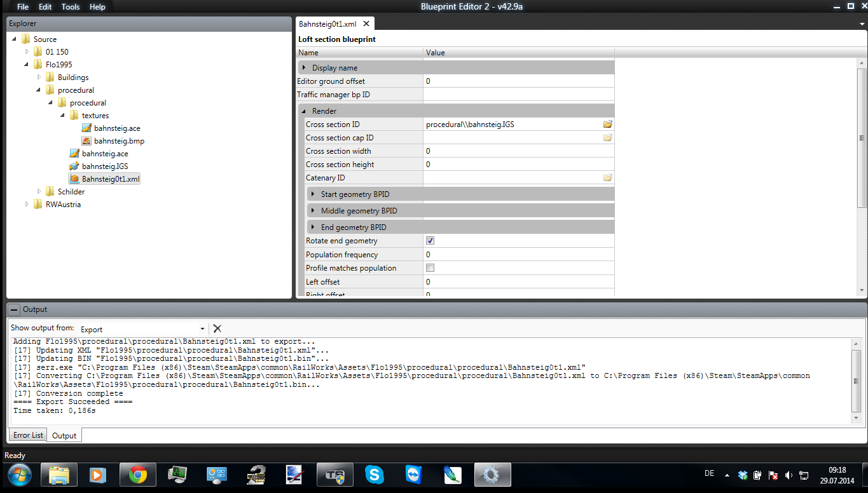Click the Name column header
Screen dimensions: 868x493
[360, 53]
